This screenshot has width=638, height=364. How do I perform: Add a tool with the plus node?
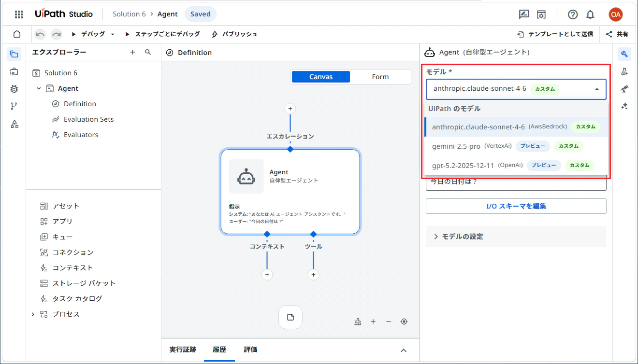click(313, 275)
